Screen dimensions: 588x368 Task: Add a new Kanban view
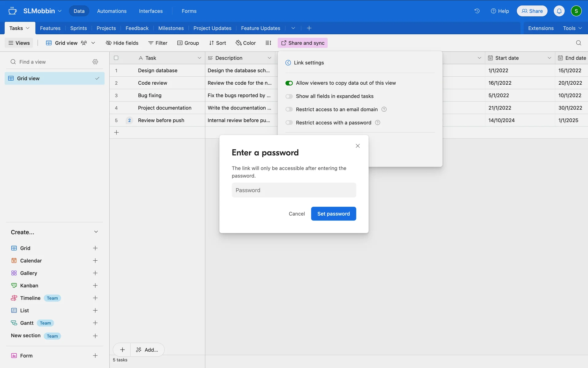click(95, 286)
